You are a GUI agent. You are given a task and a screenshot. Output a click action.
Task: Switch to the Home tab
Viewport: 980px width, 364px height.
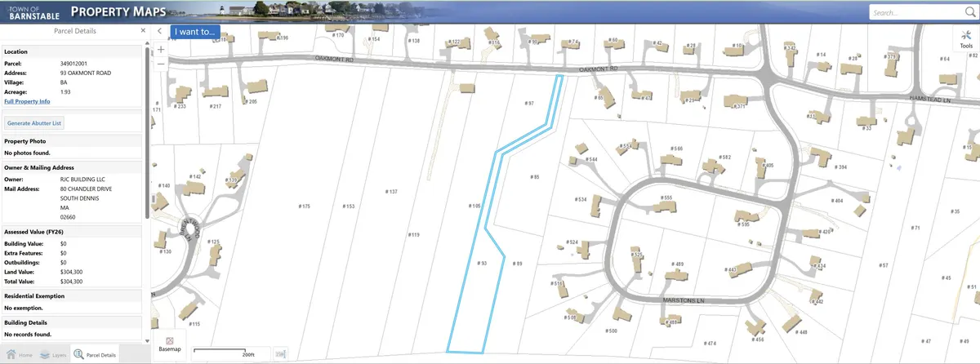point(20,355)
